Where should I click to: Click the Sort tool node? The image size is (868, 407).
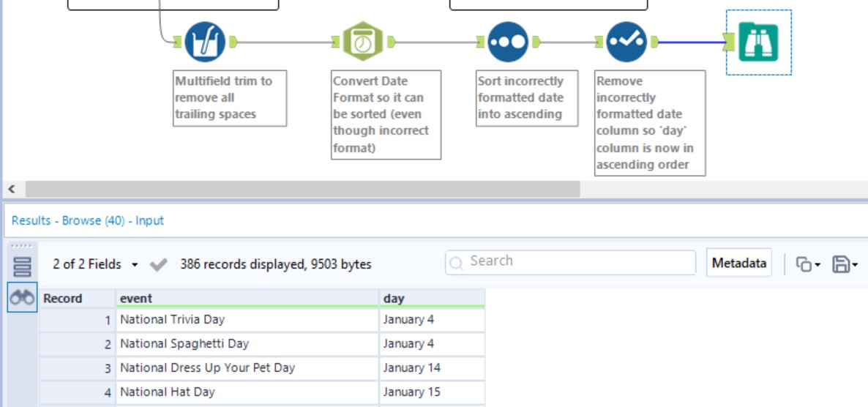coord(507,42)
